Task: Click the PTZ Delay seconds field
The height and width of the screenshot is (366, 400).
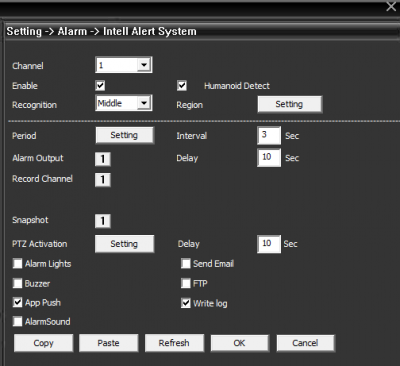Action: point(269,244)
